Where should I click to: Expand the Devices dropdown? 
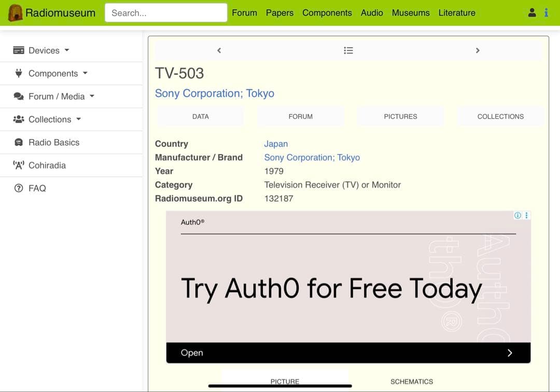44,50
